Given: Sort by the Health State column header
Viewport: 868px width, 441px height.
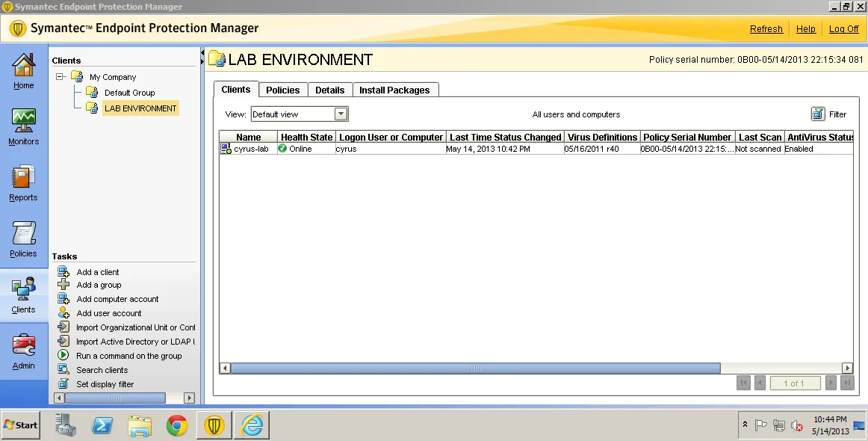Looking at the screenshot, I should 307,137.
